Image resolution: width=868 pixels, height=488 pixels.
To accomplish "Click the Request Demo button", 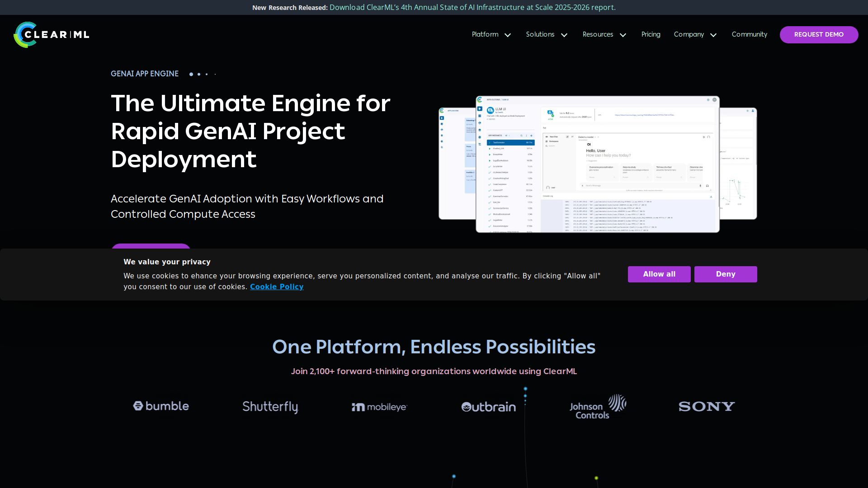I will [819, 35].
